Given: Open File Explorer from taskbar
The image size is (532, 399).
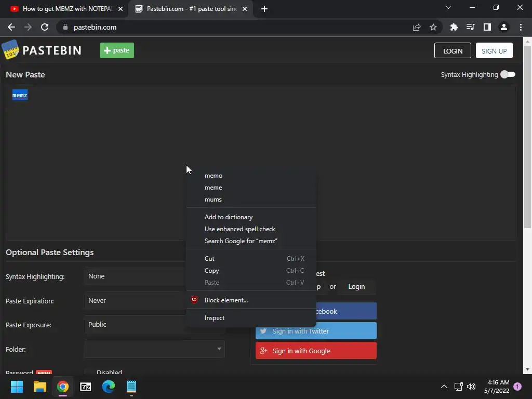Looking at the screenshot, I should [39, 387].
